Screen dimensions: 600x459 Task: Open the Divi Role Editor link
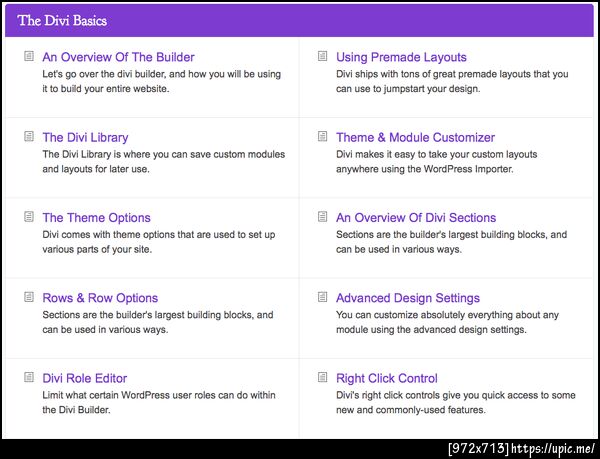(x=85, y=378)
